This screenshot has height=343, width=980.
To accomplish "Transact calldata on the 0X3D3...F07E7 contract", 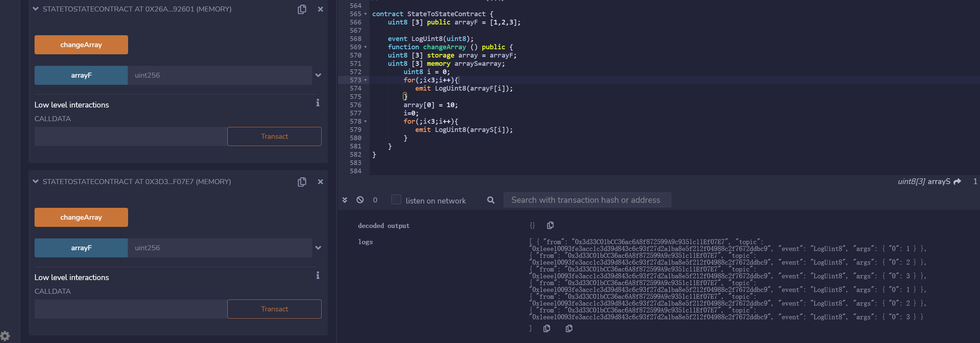I will click(274, 309).
